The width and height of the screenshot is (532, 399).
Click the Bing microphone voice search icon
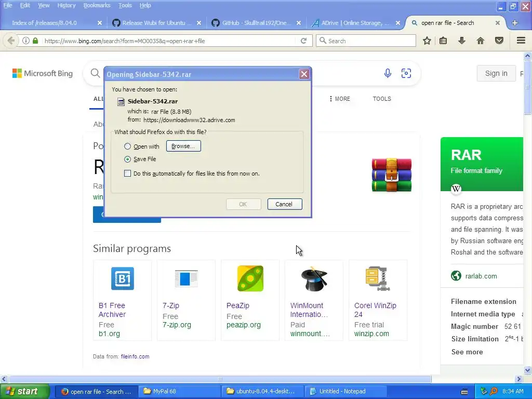[388, 73]
